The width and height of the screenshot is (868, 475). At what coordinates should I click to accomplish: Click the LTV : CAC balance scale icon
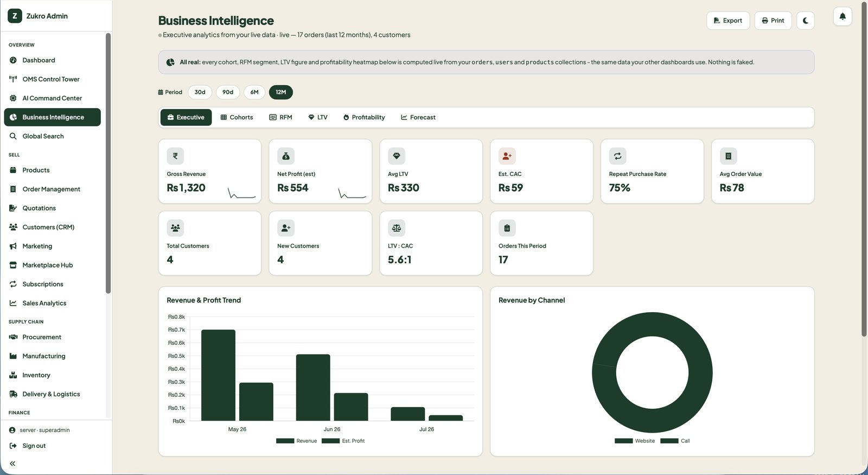[397, 228]
